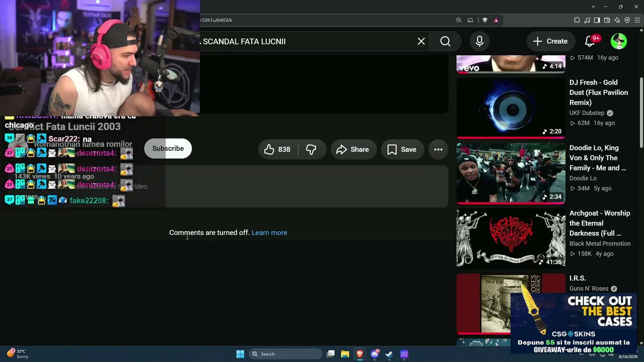644x362 pixels.
Task: Open the DJ Fresh Gold Dust thumbnail
Action: pos(511,107)
